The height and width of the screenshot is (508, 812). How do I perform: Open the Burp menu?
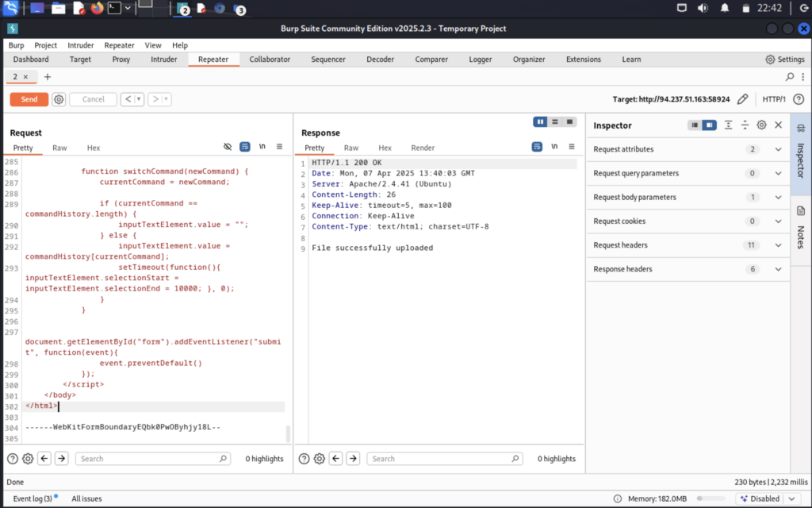(16, 45)
